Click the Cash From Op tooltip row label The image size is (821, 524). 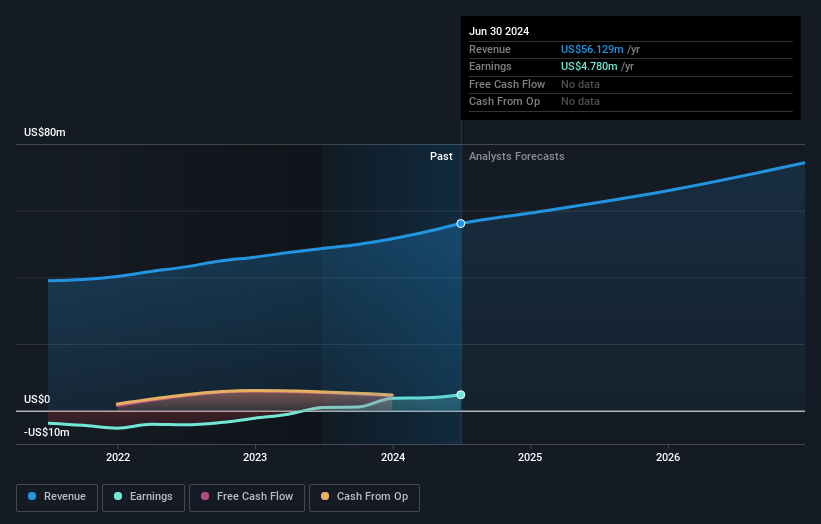(x=504, y=102)
